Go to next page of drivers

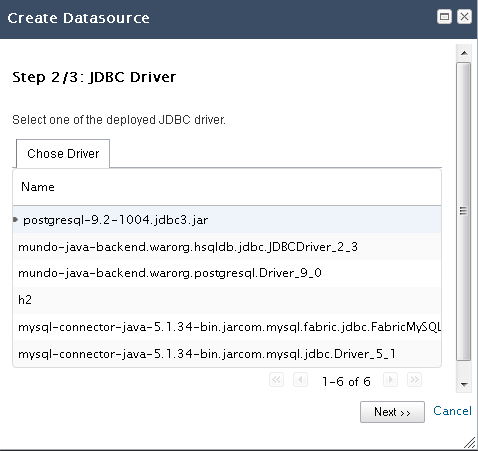pyautogui.click(x=390, y=380)
